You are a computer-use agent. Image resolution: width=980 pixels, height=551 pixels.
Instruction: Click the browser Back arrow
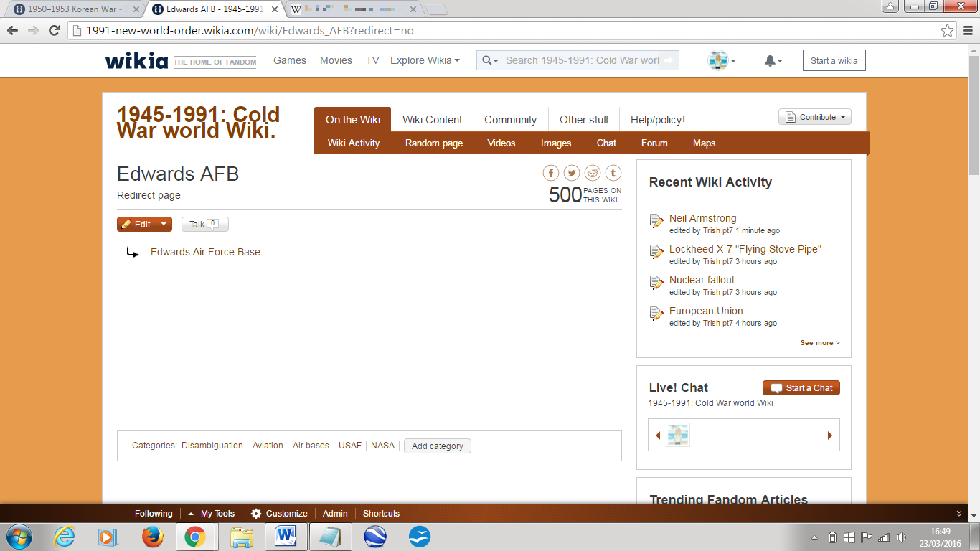coord(13,31)
